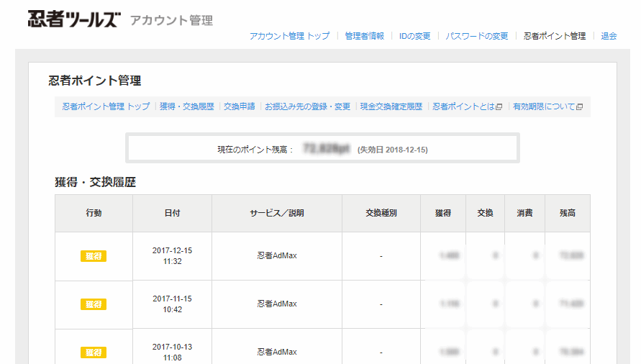Click the 忍者ツールズ logo

click(x=73, y=19)
